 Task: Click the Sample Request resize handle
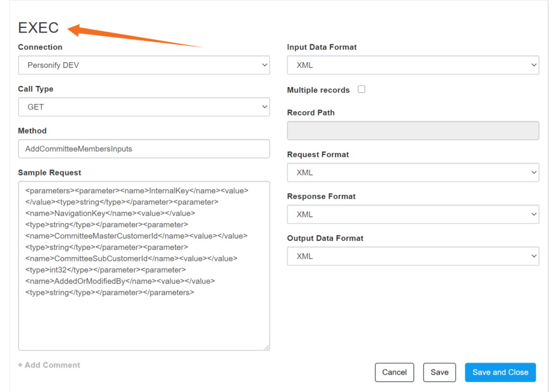click(266, 346)
